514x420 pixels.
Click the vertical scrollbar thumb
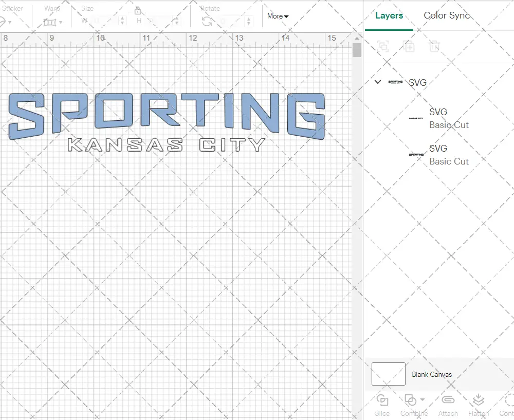[357, 50]
